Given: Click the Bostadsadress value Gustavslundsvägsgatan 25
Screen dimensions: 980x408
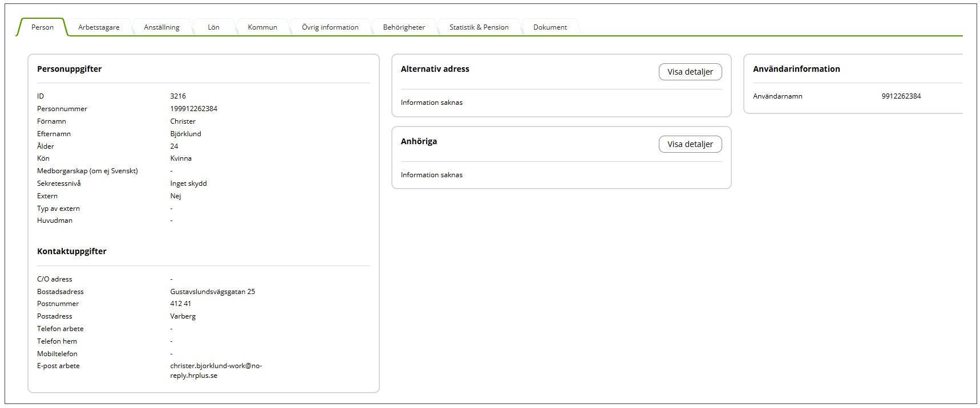Looking at the screenshot, I should coord(212,292).
